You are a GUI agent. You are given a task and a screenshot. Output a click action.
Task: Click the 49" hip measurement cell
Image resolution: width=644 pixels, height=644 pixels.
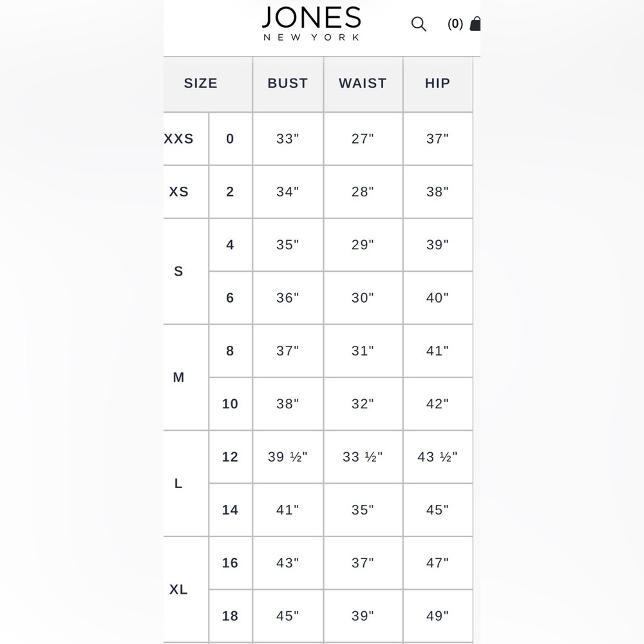[x=438, y=616]
